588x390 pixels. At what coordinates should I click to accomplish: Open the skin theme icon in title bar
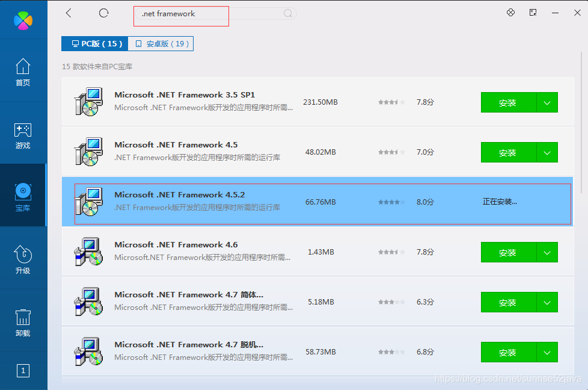510,13
